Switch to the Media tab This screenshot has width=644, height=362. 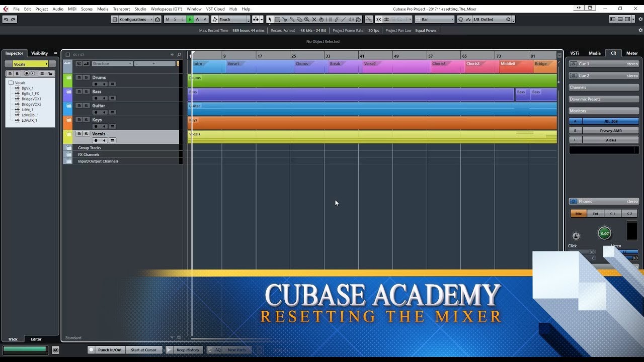tap(595, 53)
